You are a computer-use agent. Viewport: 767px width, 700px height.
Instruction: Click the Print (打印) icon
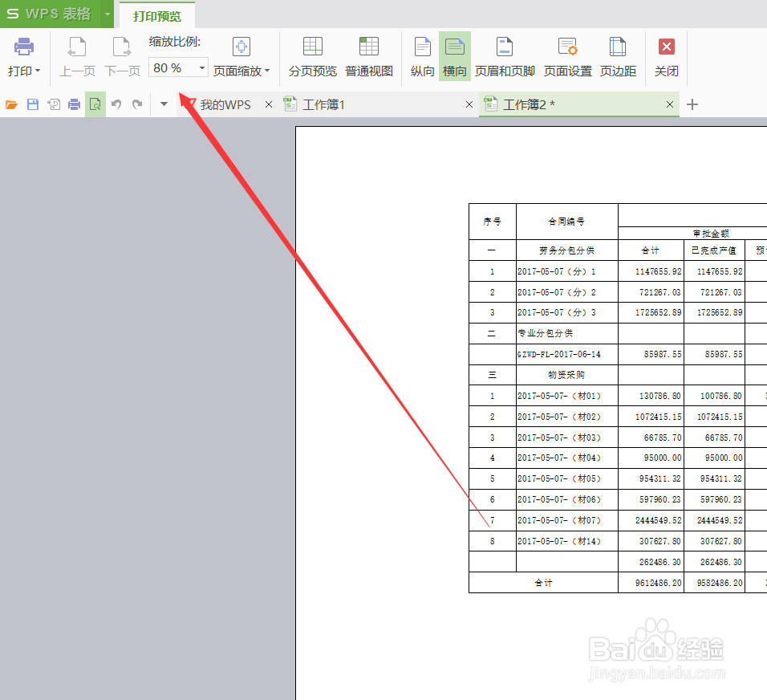tap(23, 47)
